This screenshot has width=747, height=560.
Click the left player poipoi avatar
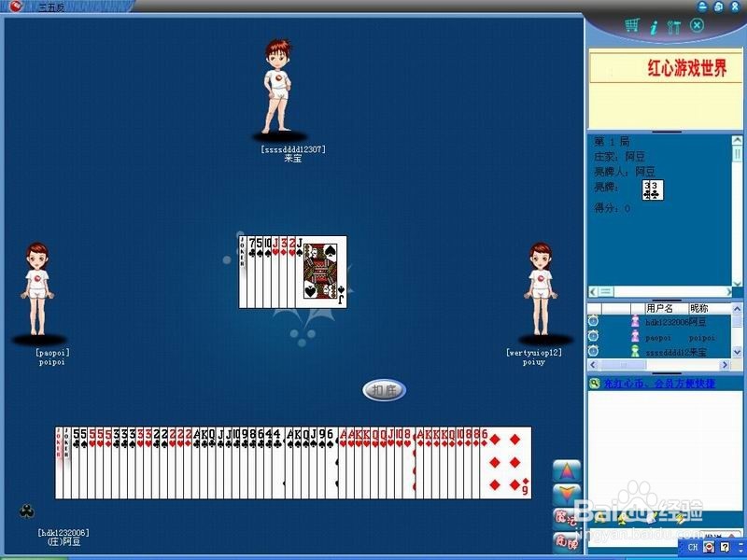coord(37,288)
